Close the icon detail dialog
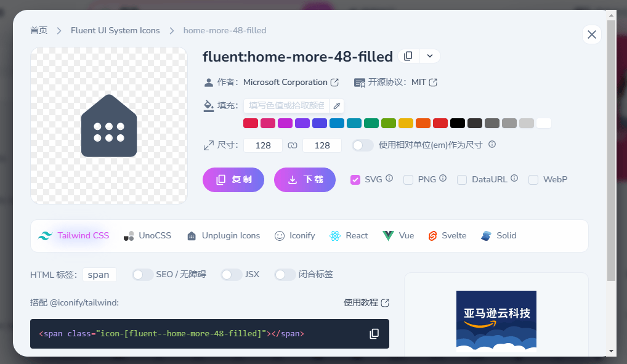The image size is (627, 364). 591,34
